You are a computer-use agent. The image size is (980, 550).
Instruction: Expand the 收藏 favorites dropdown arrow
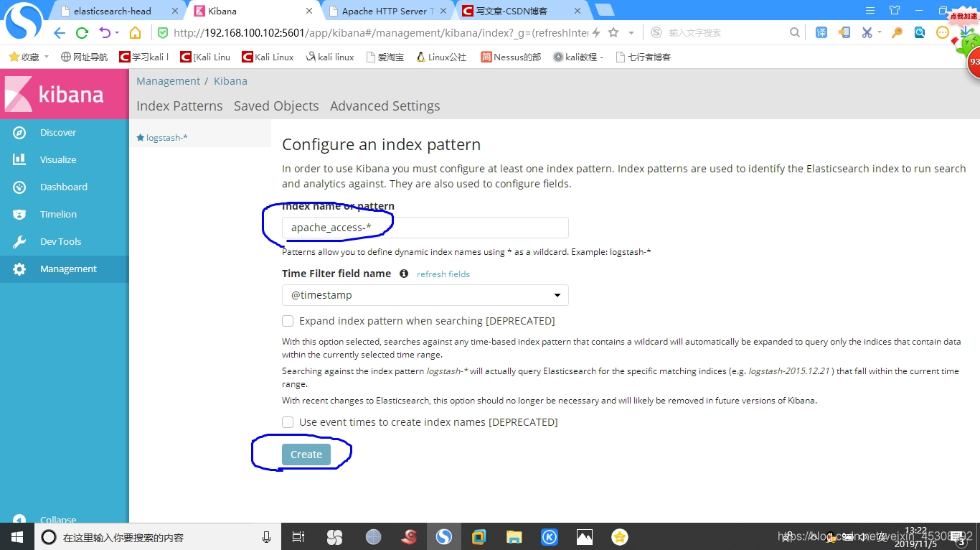[47, 57]
